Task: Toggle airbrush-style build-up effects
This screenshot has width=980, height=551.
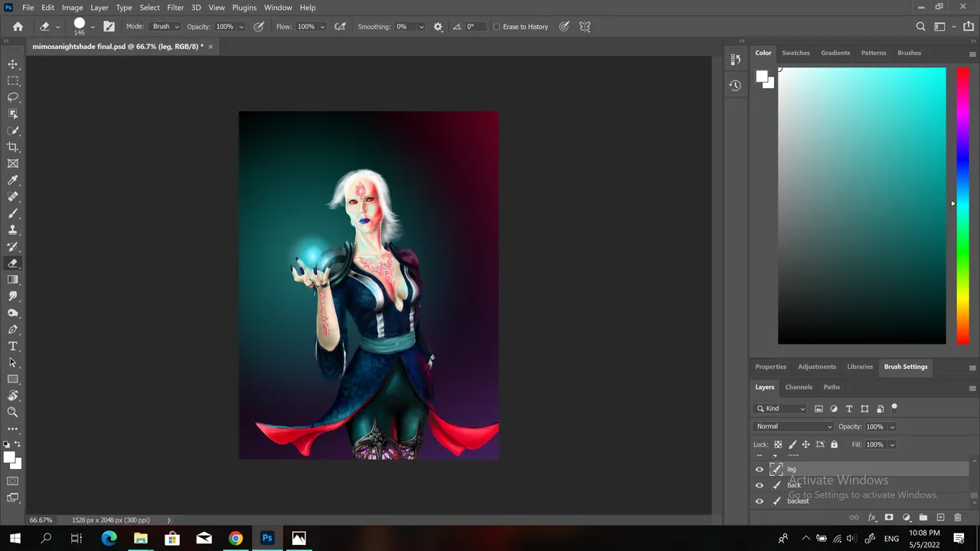Action: coord(340,27)
